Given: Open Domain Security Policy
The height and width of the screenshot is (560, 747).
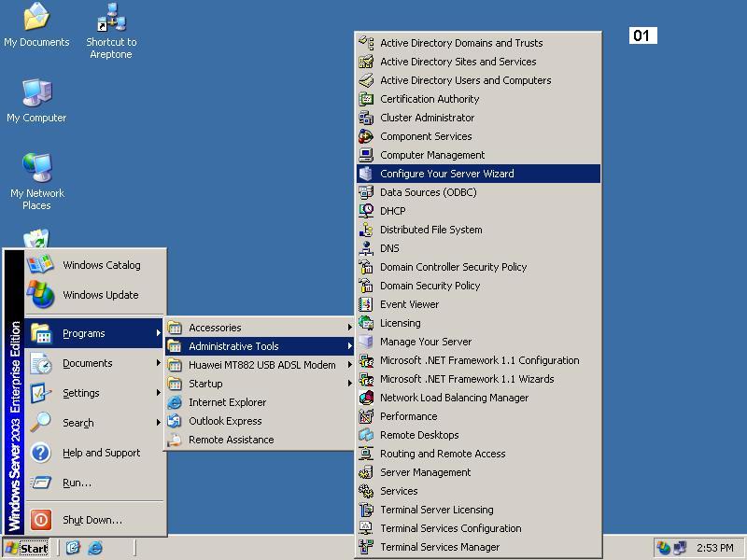Looking at the screenshot, I should point(478,286).
